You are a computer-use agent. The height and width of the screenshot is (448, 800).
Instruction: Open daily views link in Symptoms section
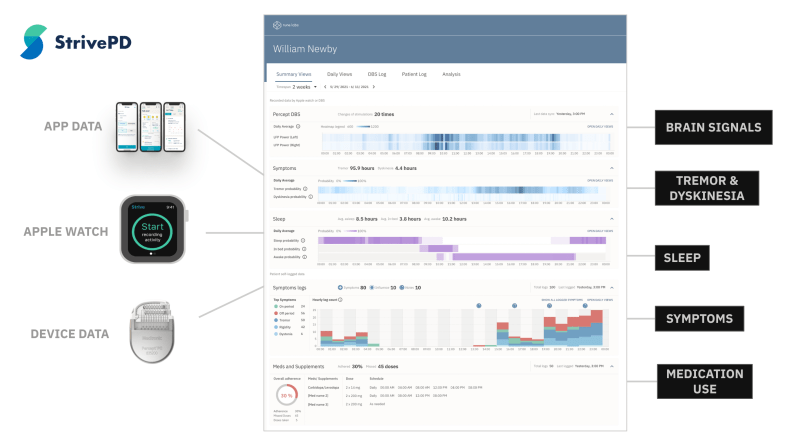[x=600, y=181]
